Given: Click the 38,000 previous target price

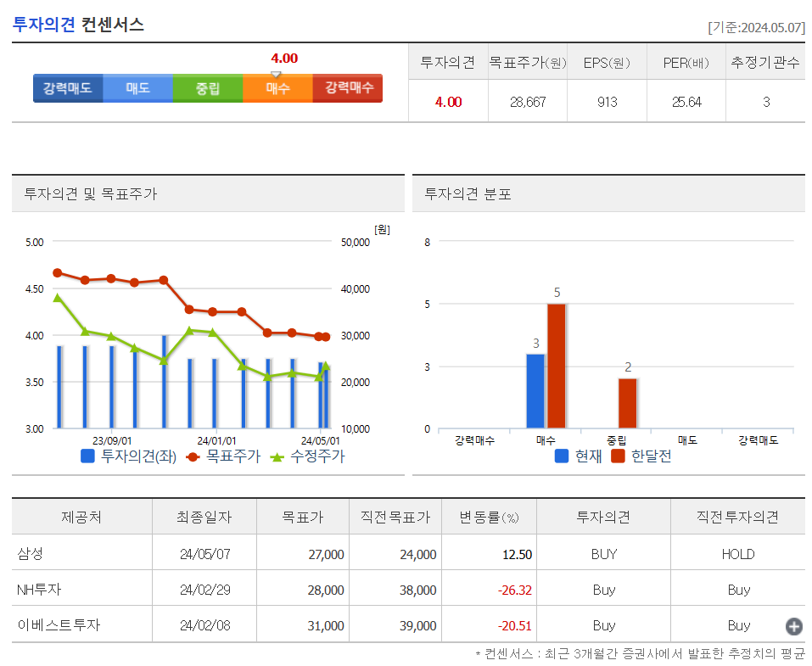Looking at the screenshot, I should (418, 590).
